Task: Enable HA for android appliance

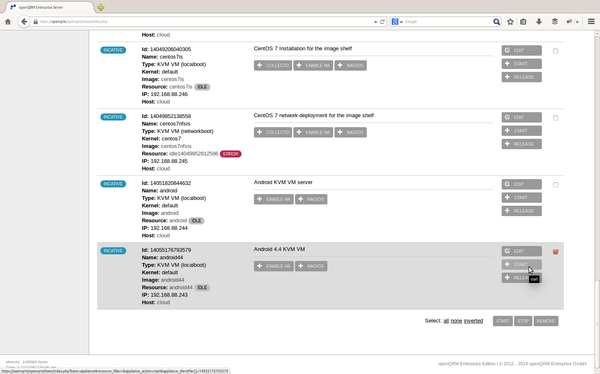Action: point(274,199)
